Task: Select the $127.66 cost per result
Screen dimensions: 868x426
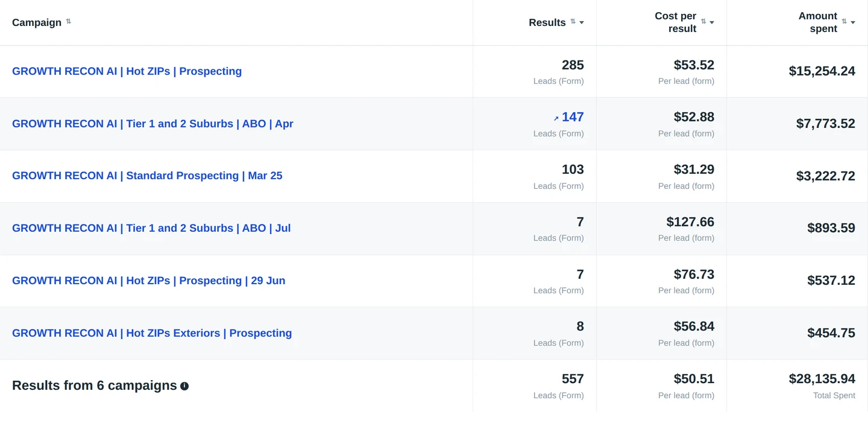Action: tap(690, 222)
